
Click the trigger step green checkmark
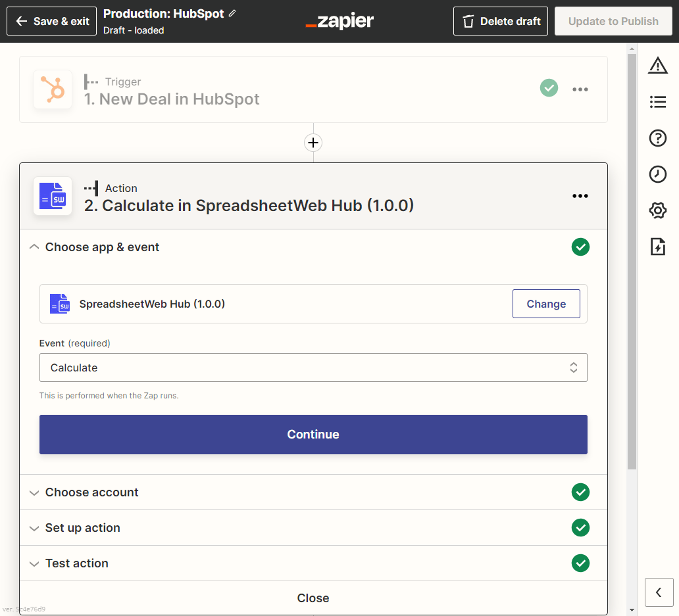click(549, 88)
